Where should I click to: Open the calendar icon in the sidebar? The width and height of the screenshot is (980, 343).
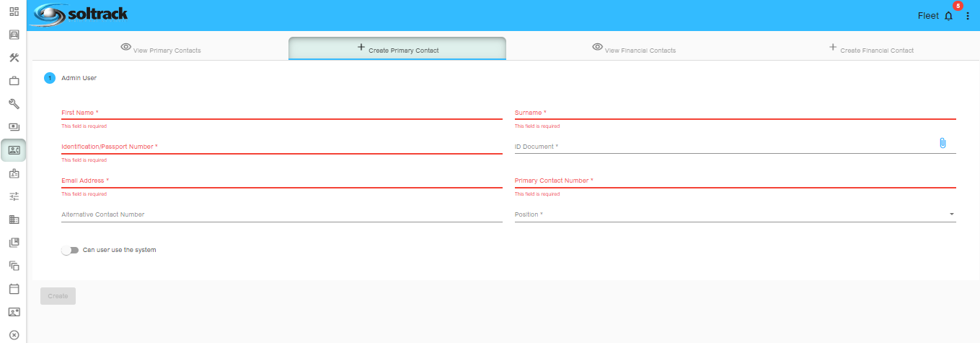point(14,289)
